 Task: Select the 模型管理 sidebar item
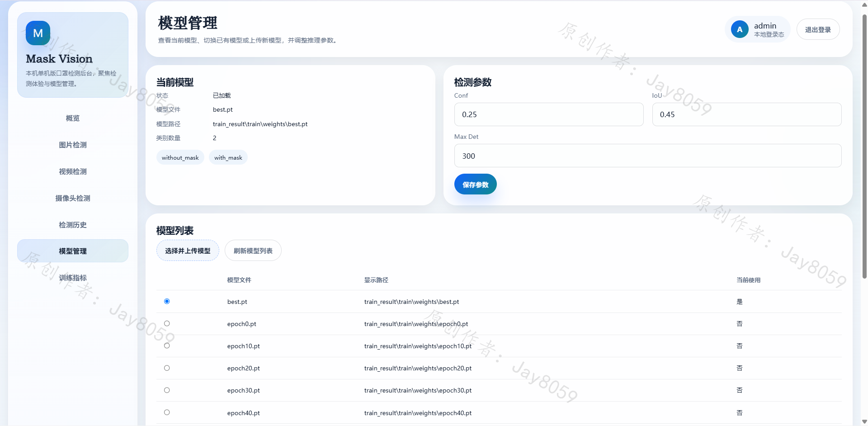(73, 251)
